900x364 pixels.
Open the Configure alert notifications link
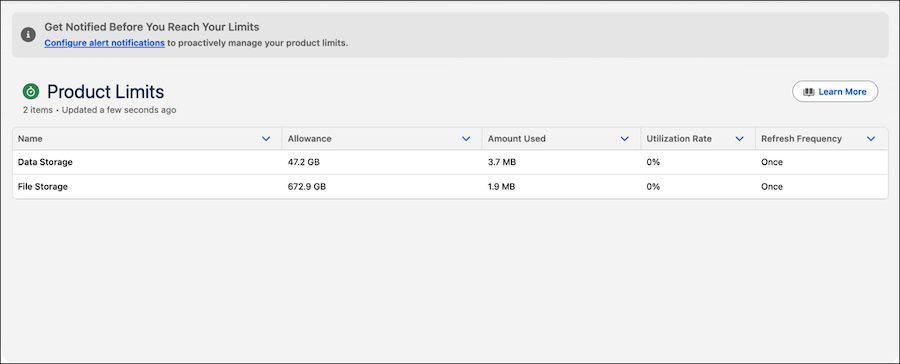point(104,42)
